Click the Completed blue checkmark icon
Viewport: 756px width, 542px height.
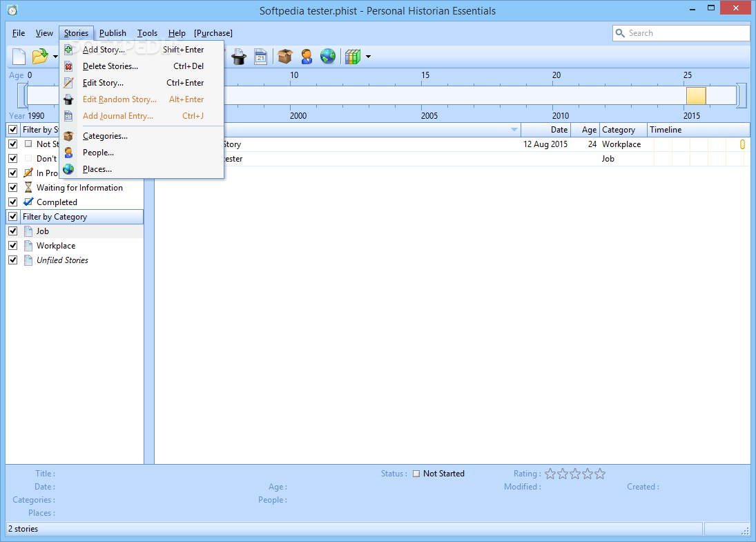[x=28, y=202]
